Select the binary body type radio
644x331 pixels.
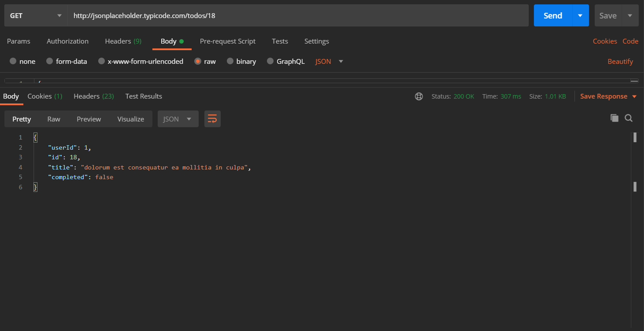[x=230, y=61]
